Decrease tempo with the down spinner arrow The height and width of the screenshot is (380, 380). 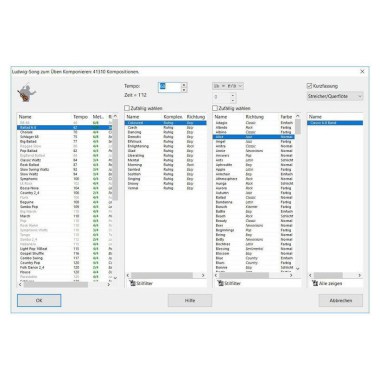pos(184,90)
